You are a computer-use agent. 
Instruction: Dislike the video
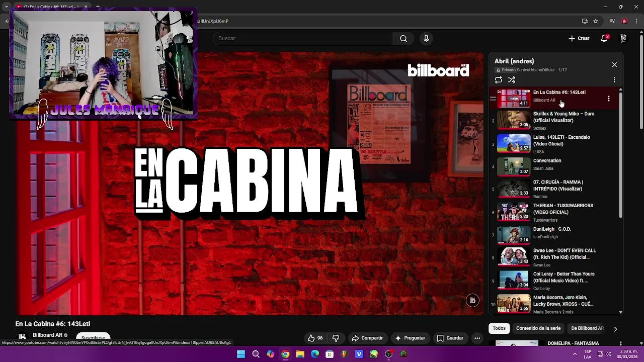tap(336, 338)
